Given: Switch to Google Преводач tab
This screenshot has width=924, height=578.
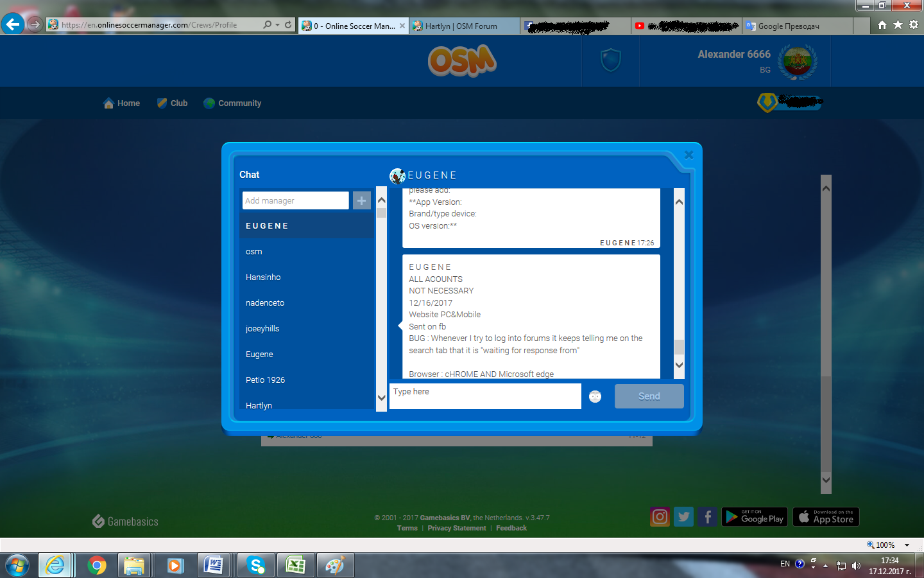Looking at the screenshot, I should [797, 26].
